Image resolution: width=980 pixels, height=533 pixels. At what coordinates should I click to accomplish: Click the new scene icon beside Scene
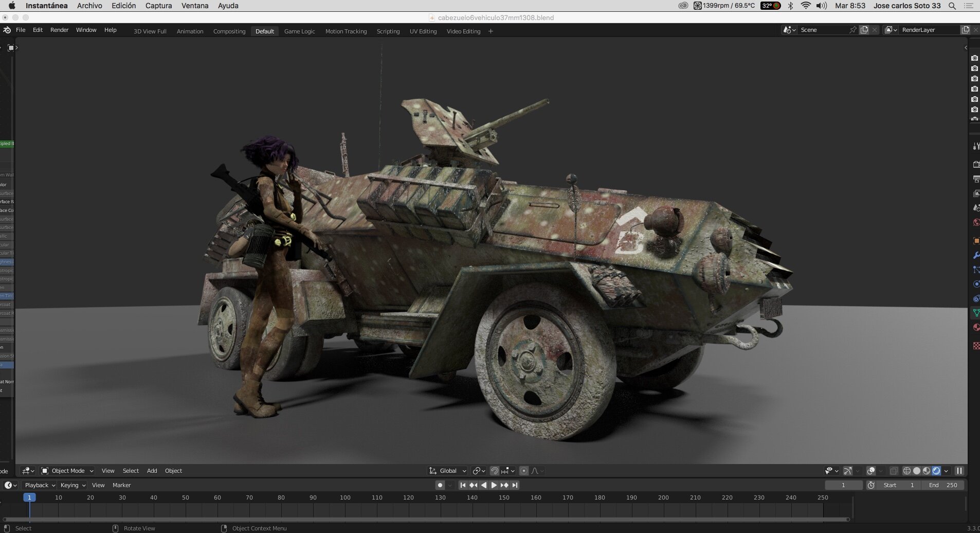click(864, 30)
